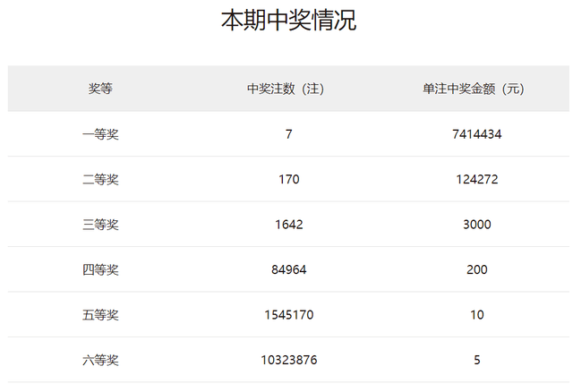Select the winner count 1642
Image resolution: width=573 pixels, height=392 pixels.
(x=288, y=225)
